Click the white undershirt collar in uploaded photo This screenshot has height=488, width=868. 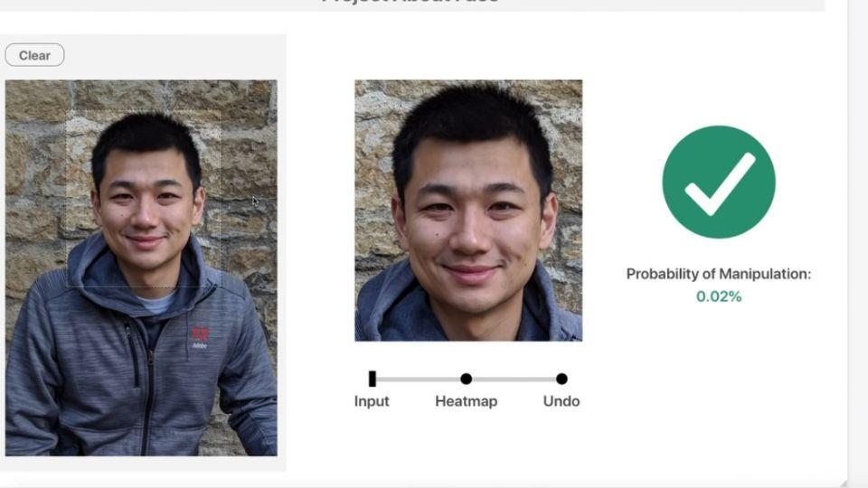[156, 304]
